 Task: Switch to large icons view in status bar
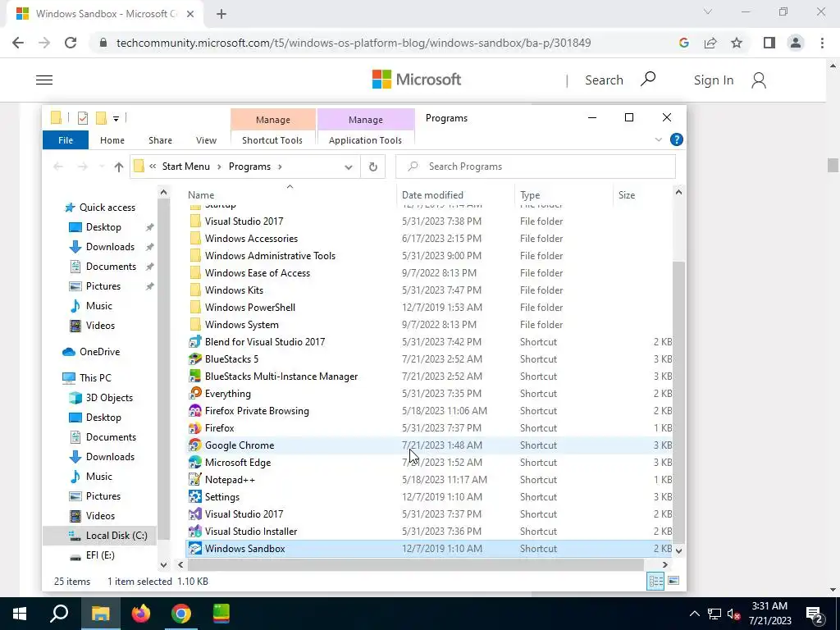pyautogui.click(x=673, y=582)
